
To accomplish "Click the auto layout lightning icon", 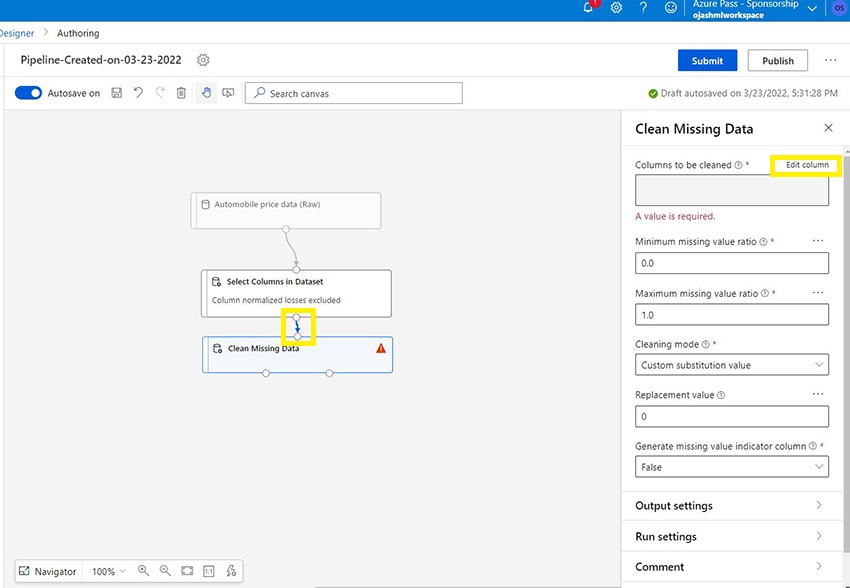I will [x=231, y=571].
